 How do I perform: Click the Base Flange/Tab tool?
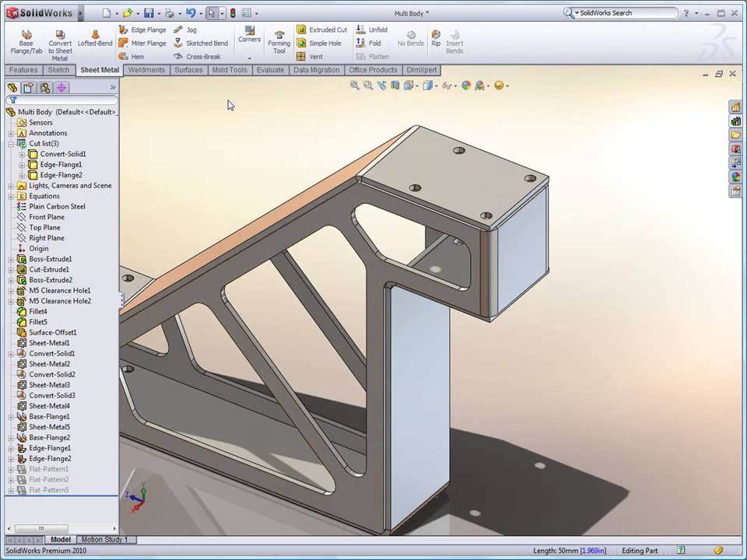pyautogui.click(x=26, y=42)
